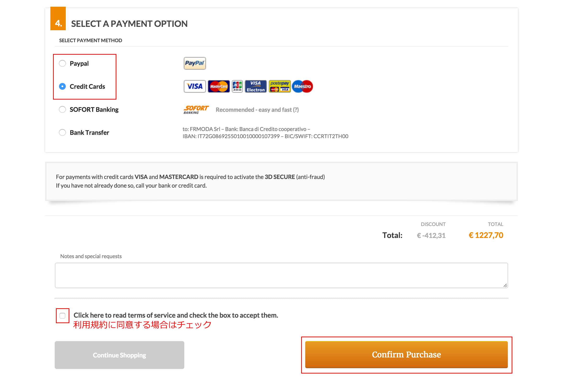This screenshot has height=392, width=563.
Task: Click the Postepay card logo
Action: (x=280, y=86)
